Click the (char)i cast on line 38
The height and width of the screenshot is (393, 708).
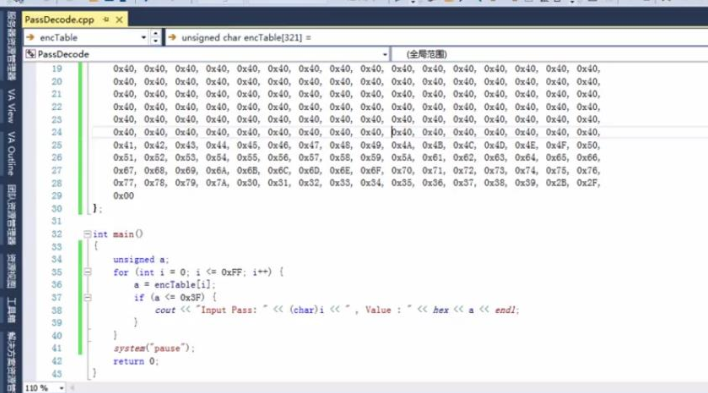point(307,310)
